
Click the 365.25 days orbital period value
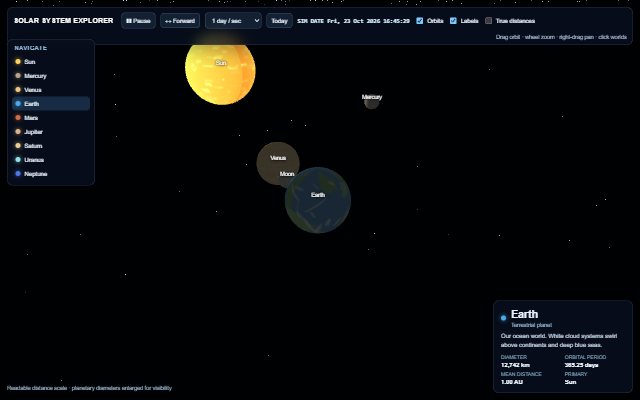(581, 365)
